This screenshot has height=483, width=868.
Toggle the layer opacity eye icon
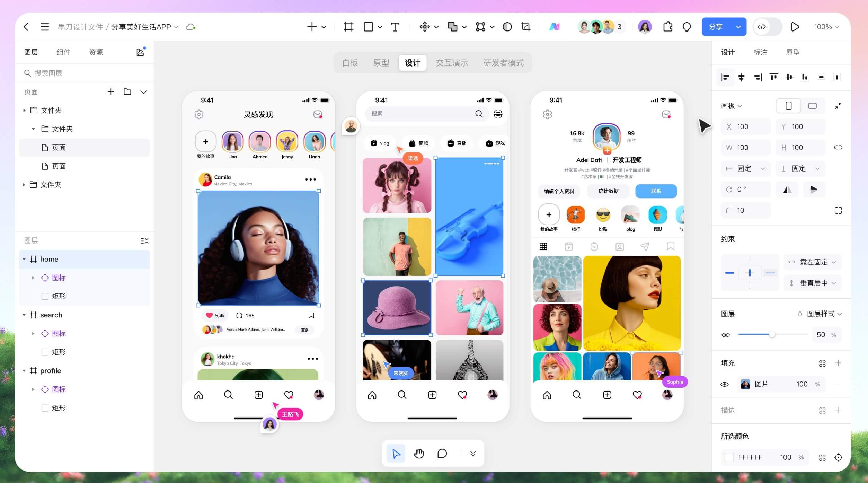pos(726,334)
